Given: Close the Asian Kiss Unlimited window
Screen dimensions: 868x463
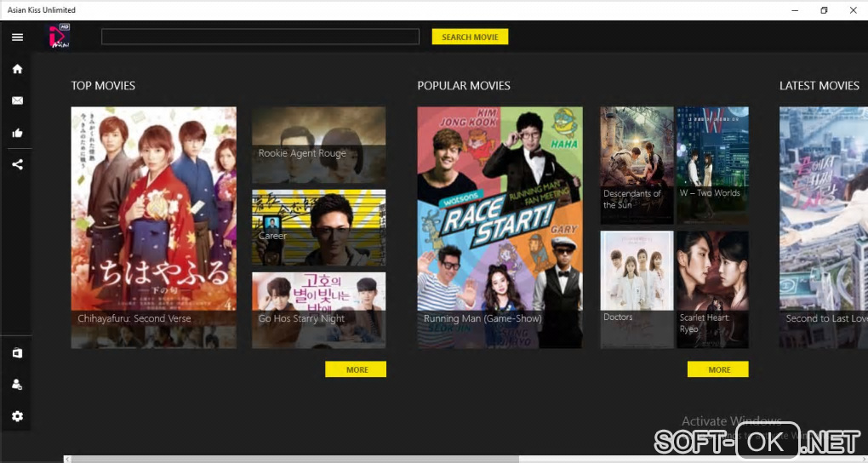Looking at the screenshot, I should click(x=853, y=10).
